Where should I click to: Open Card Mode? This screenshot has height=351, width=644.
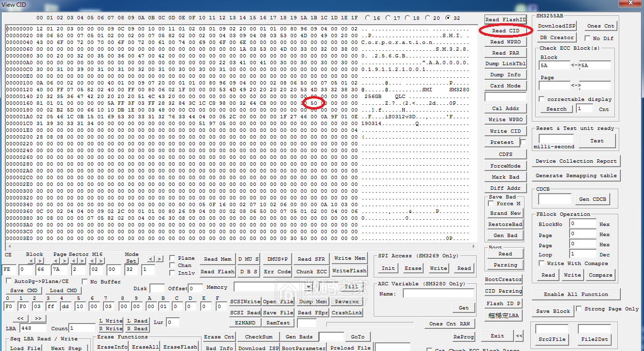506,85
